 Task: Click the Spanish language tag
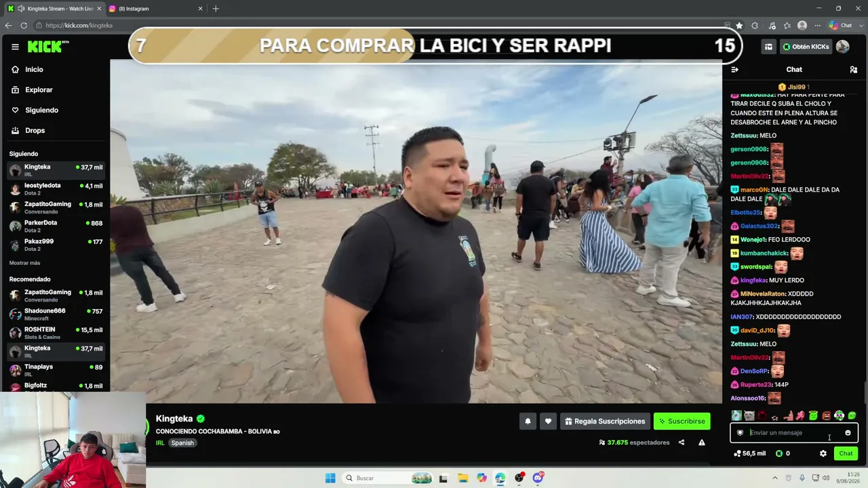click(x=182, y=443)
